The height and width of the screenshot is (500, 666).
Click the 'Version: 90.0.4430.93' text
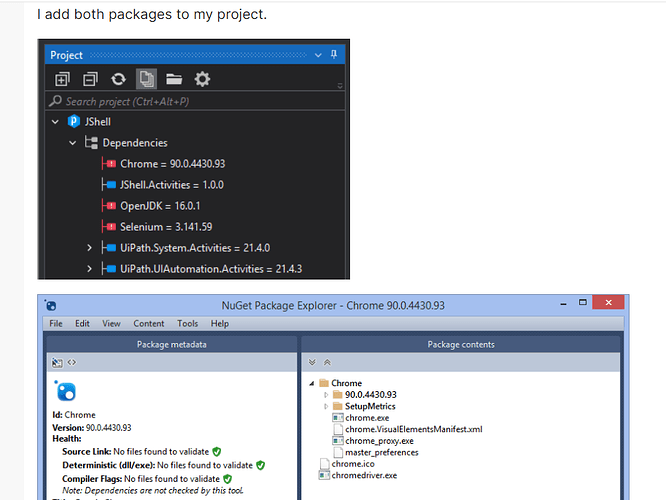pyautogui.click(x=92, y=428)
